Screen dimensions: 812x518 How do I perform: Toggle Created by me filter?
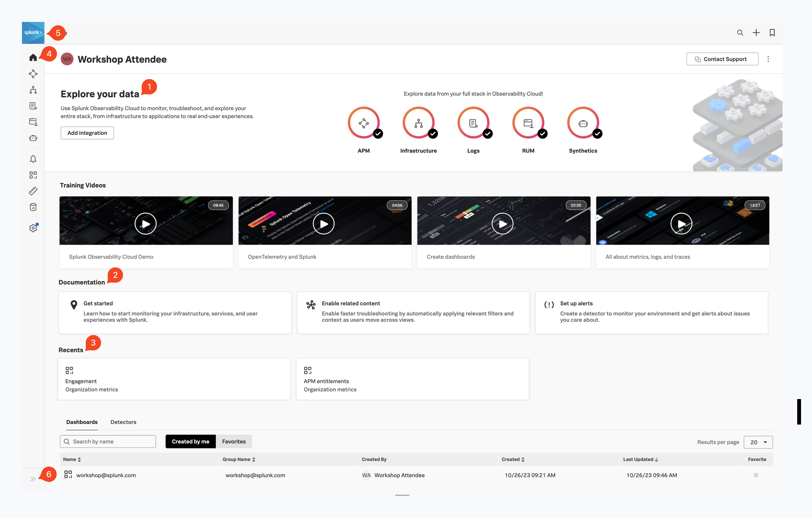click(190, 441)
